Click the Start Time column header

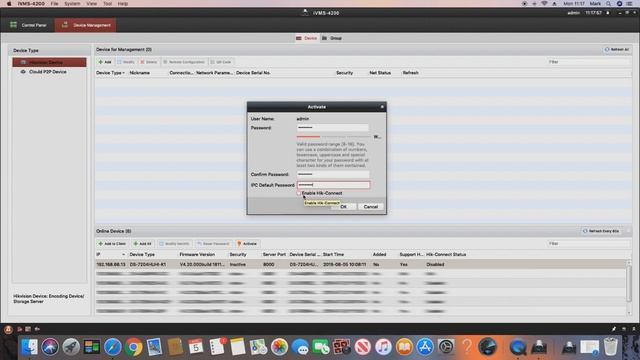pyautogui.click(x=333, y=254)
